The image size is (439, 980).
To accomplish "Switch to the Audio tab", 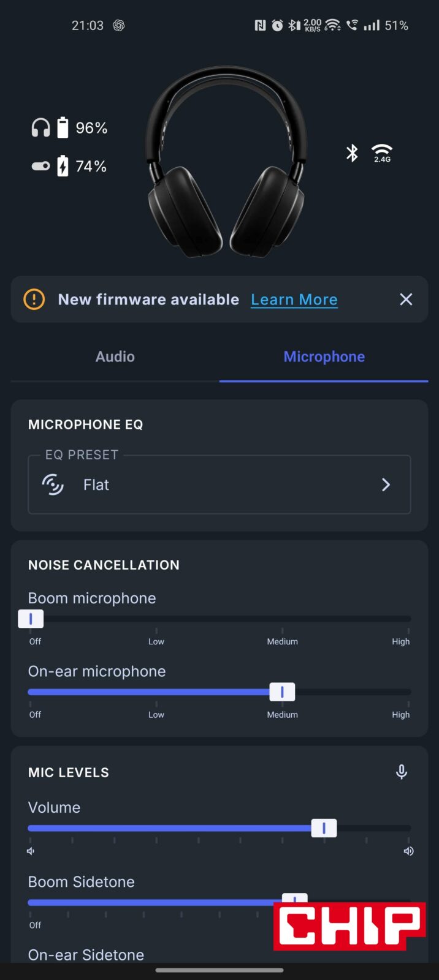I will [x=115, y=356].
